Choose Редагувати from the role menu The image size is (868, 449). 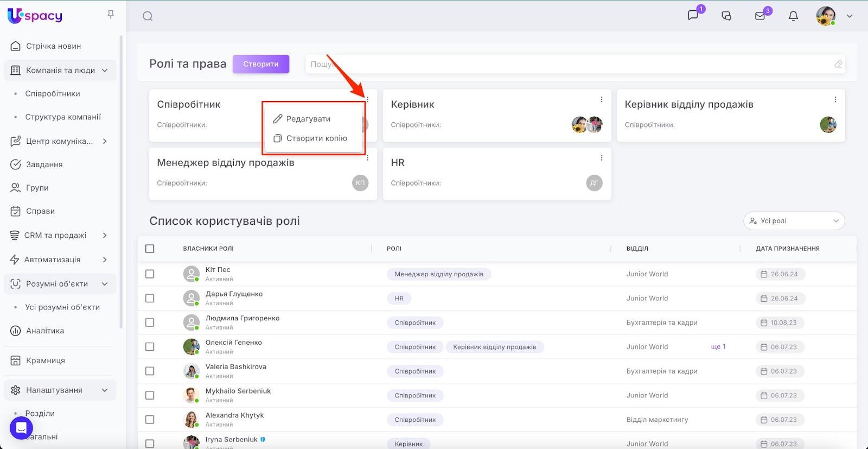(x=308, y=119)
